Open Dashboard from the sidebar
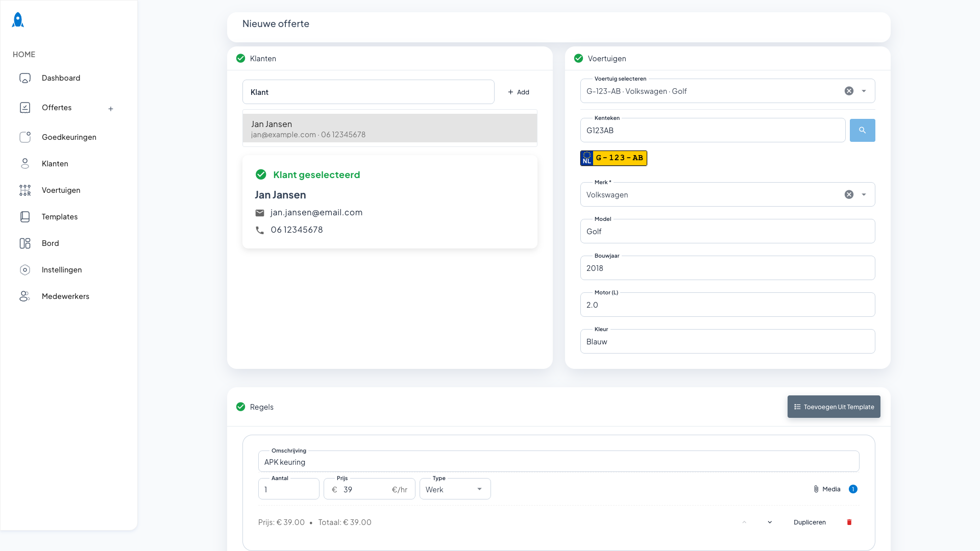 point(61,78)
